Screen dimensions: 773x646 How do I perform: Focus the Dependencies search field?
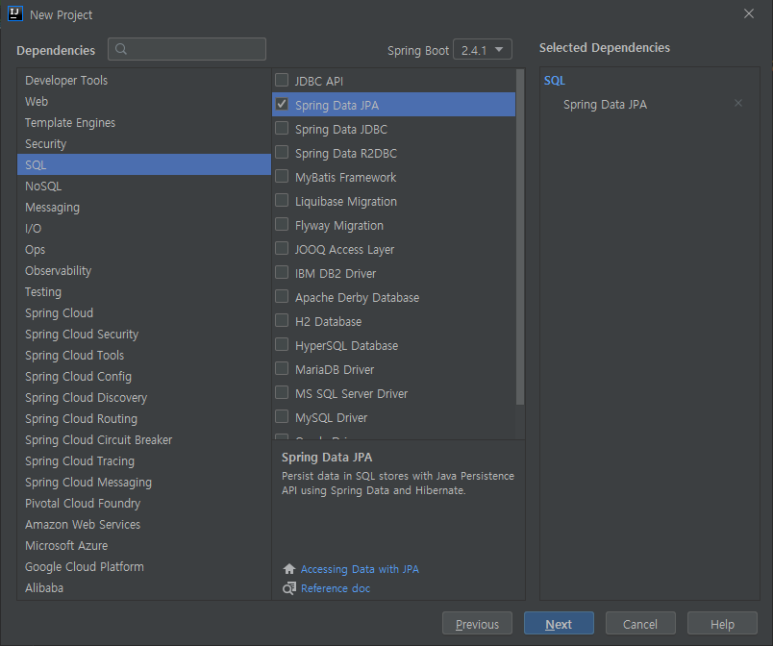pos(187,49)
